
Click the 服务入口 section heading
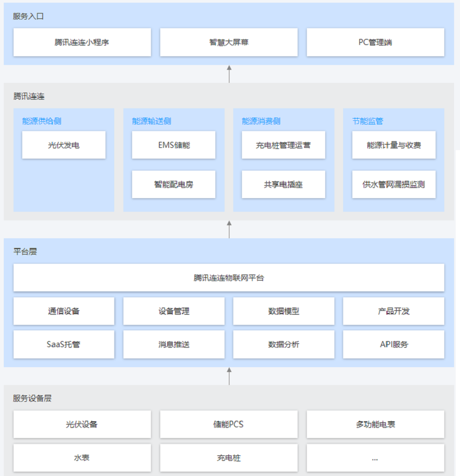pyautogui.click(x=28, y=16)
